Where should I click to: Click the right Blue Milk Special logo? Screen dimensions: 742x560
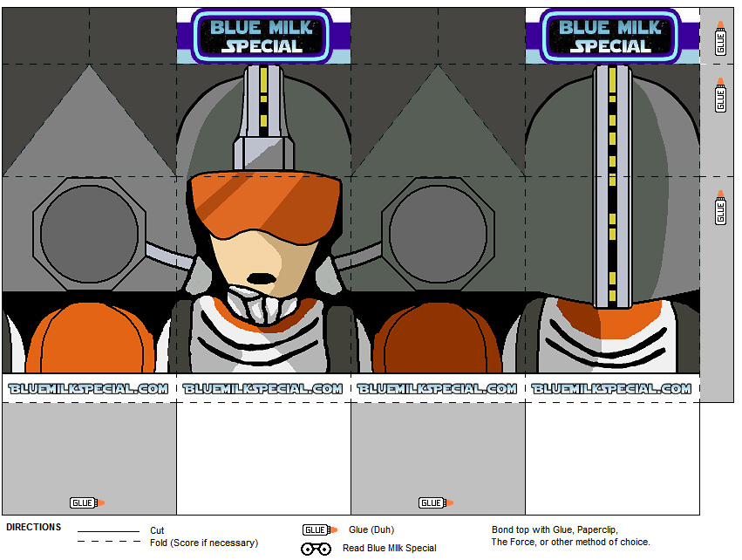tap(611, 37)
